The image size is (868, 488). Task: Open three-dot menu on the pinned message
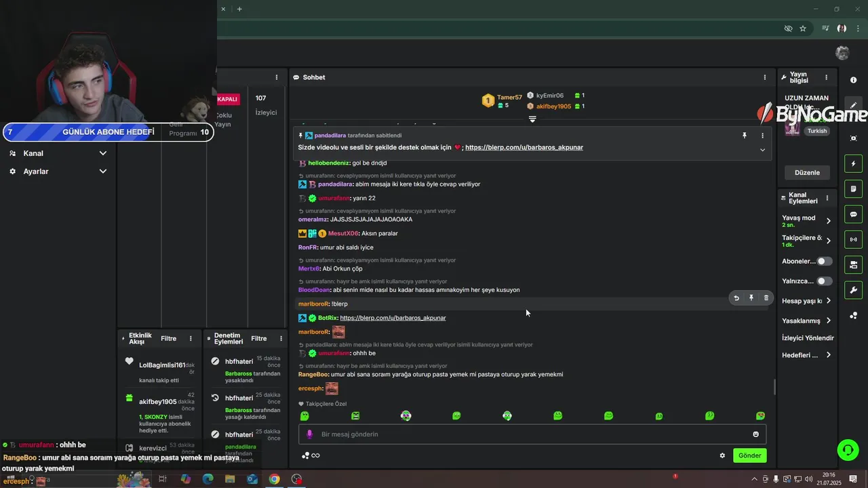[762, 136]
